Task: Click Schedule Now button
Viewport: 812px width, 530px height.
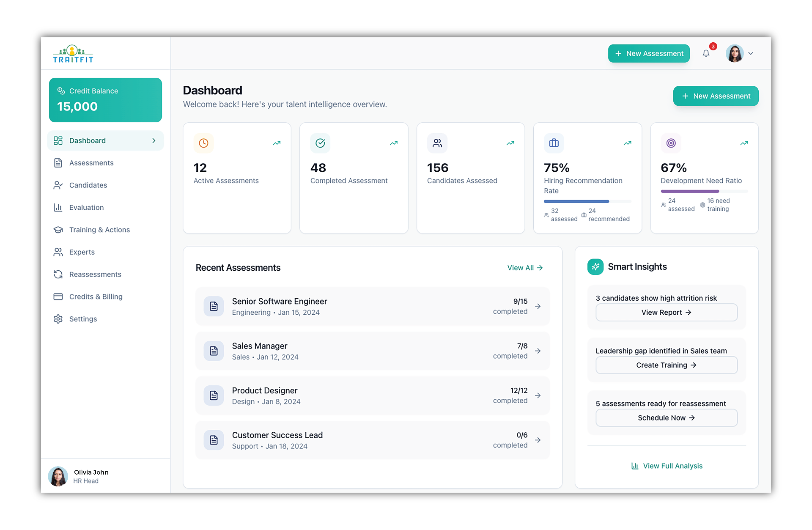Action: point(667,418)
